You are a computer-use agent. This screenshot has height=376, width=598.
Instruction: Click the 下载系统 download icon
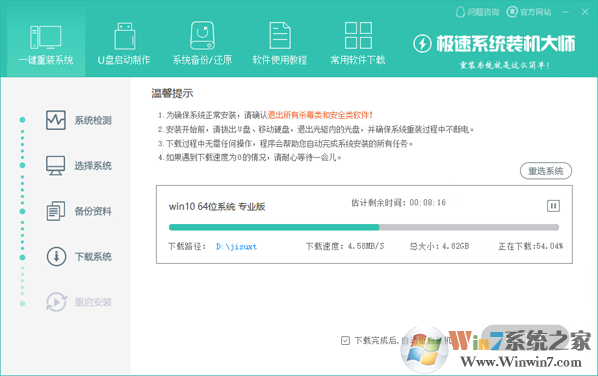coord(56,256)
